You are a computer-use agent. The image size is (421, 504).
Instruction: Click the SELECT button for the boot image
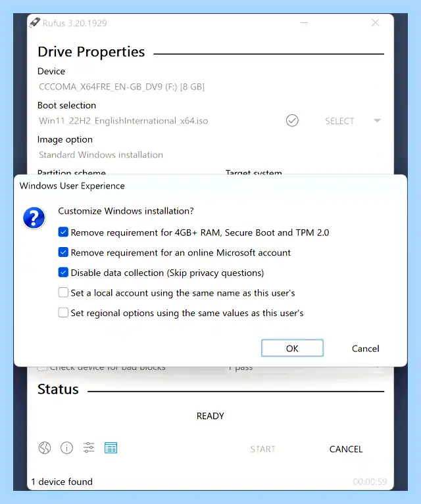pyautogui.click(x=339, y=121)
